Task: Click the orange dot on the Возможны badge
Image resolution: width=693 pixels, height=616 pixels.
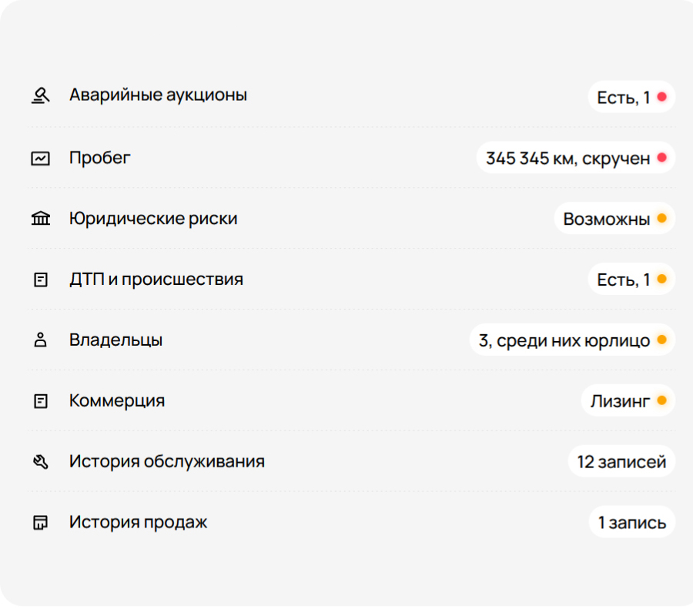Action: click(x=661, y=218)
